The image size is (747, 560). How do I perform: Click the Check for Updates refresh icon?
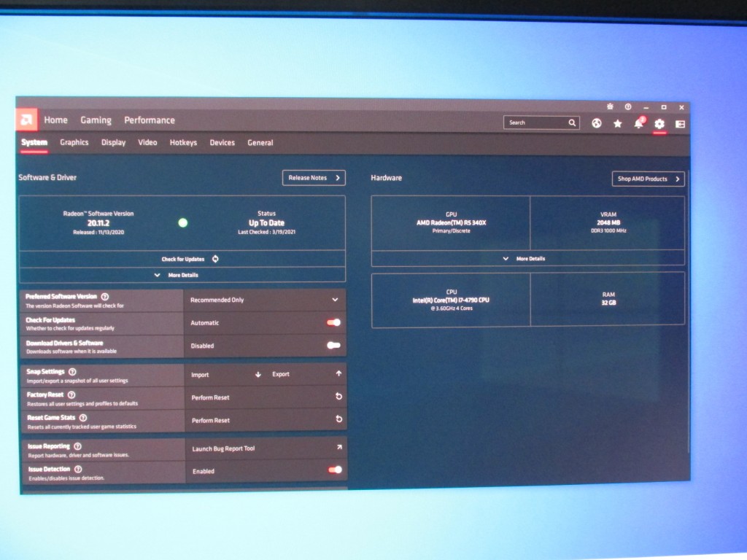point(215,259)
